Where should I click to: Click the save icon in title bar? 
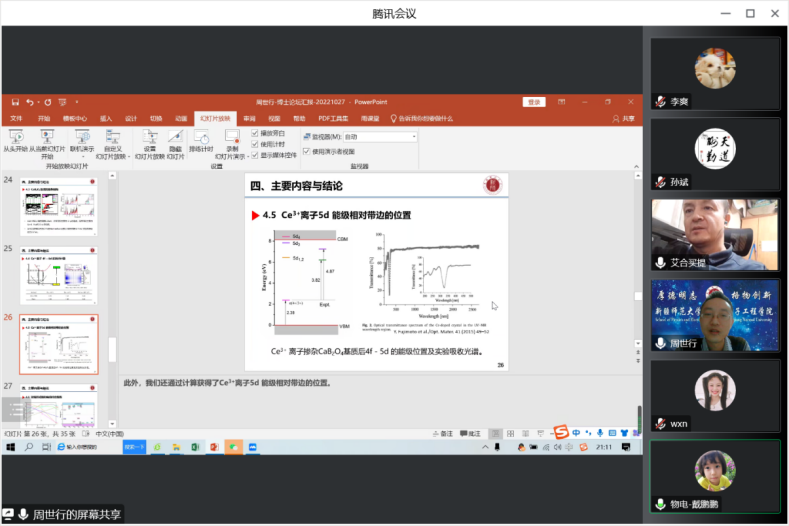point(17,102)
